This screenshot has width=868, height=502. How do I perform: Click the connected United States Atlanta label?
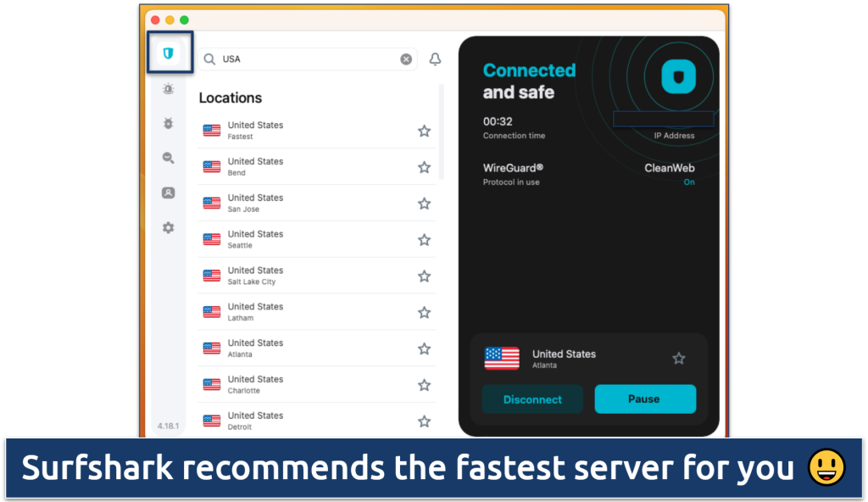564,359
